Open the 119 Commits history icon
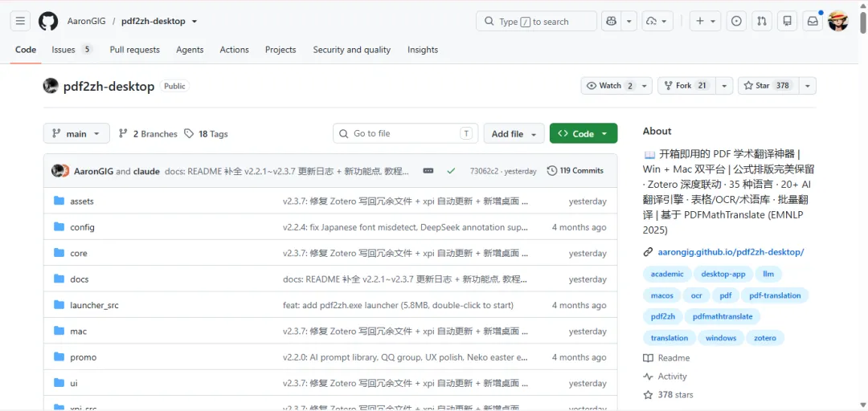The width and height of the screenshot is (868, 411). [552, 171]
